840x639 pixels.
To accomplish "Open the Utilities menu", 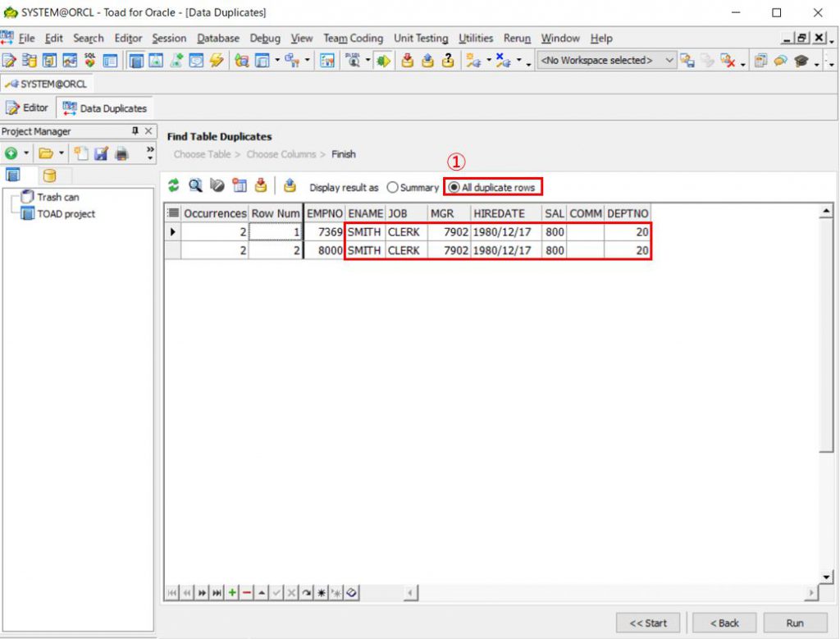I will pos(476,38).
